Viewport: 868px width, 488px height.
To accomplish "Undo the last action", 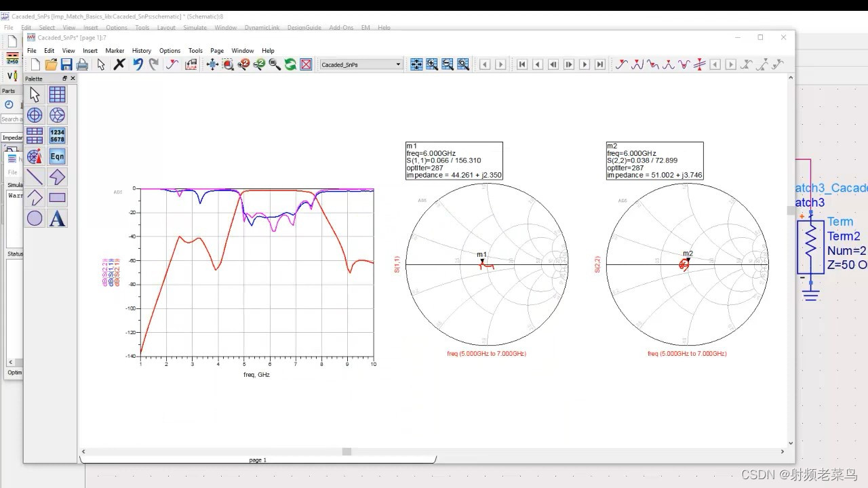I will coord(138,64).
